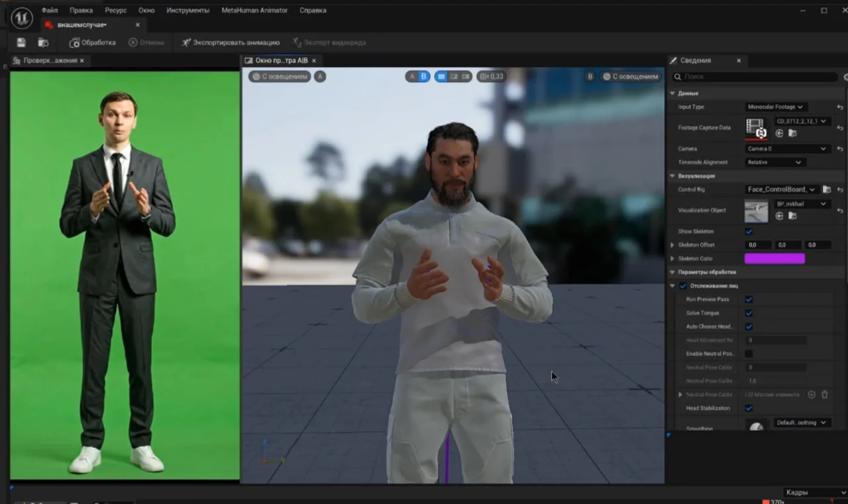
Task: Collapse Параметры обработки section
Action: coord(673,272)
